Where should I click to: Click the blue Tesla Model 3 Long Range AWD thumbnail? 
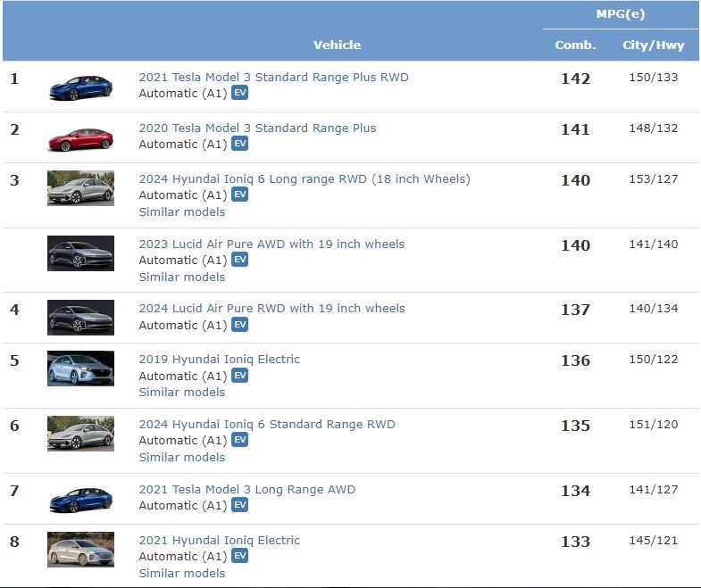coord(80,501)
